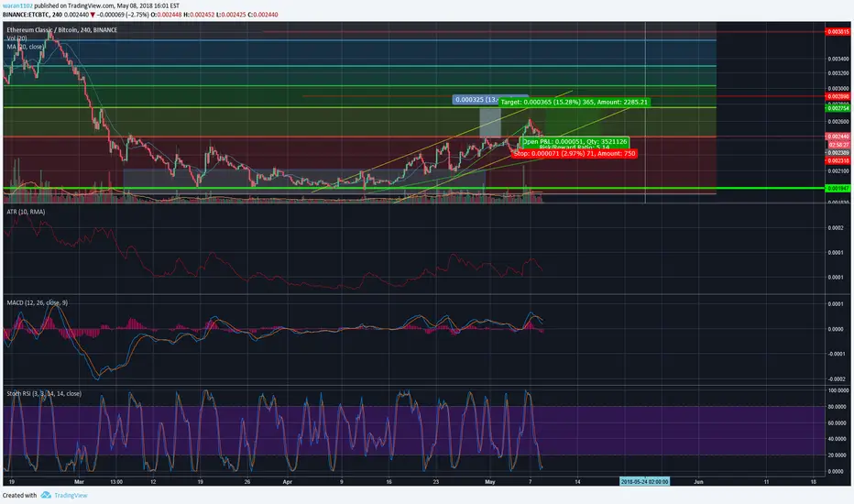This screenshot has height=504, width=854.
Task: Select the Vol (20) indicator label
Action: [x=16, y=38]
